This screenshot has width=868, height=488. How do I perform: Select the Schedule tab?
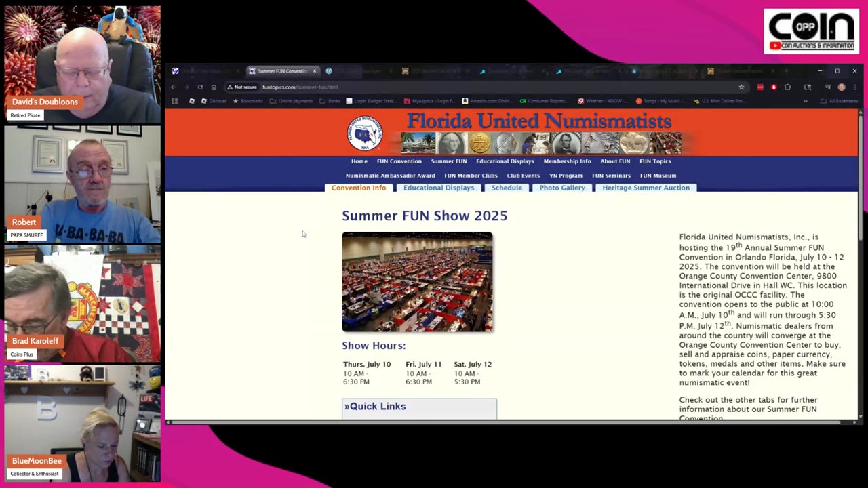507,188
